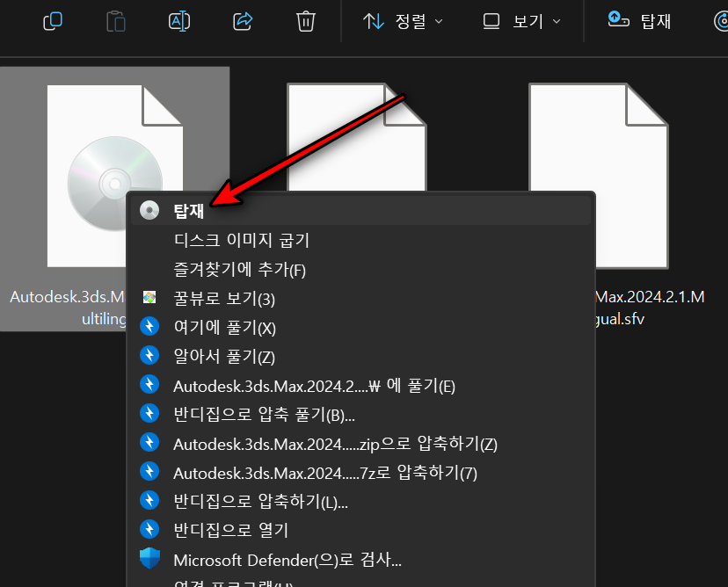This screenshot has height=587, width=728.
Task: Choose 반디집으로 압축 풀기(B)... entry
Action: [x=360, y=415]
